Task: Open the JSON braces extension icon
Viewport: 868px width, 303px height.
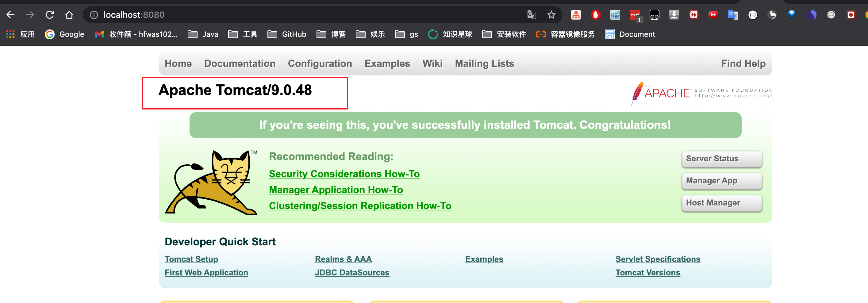Action: (753, 15)
